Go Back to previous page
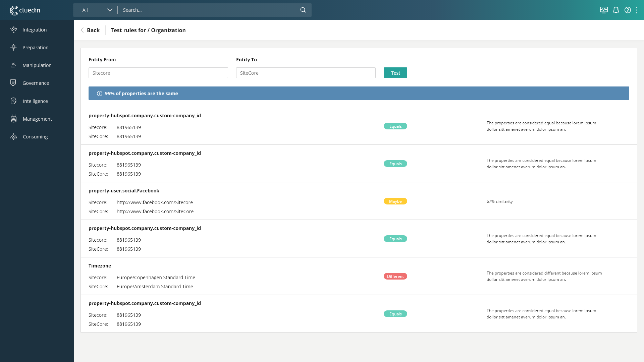 pyautogui.click(x=90, y=30)
